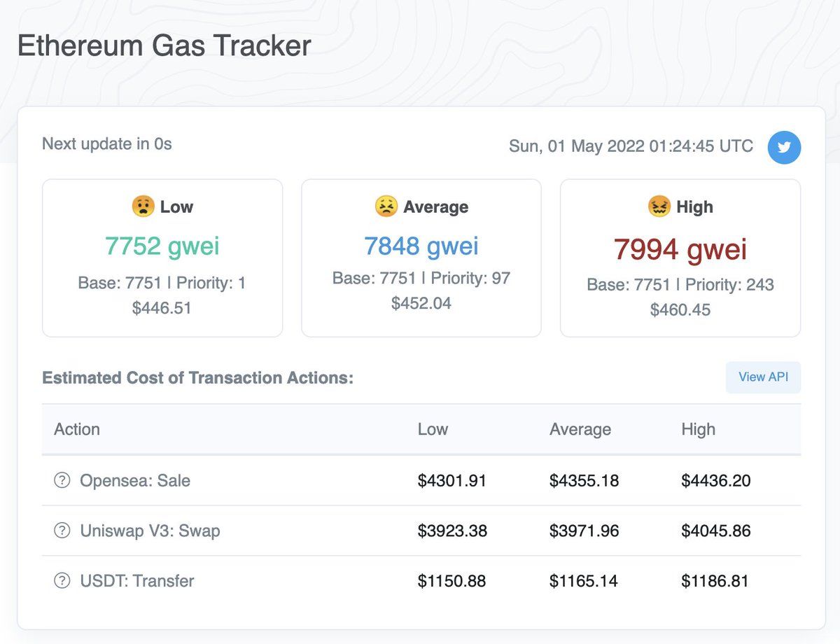Click the persevering emoji in Average card
Viewport: 840px width, 644px height.
(386, 206)
